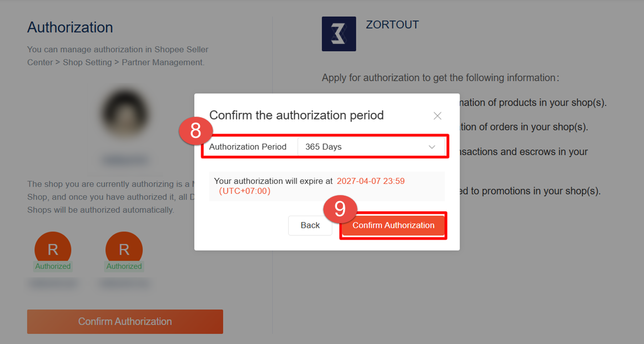Screen dimensions: 644x344
Task: Click the ZORTOUT app name text
Action: pos(392,24)
